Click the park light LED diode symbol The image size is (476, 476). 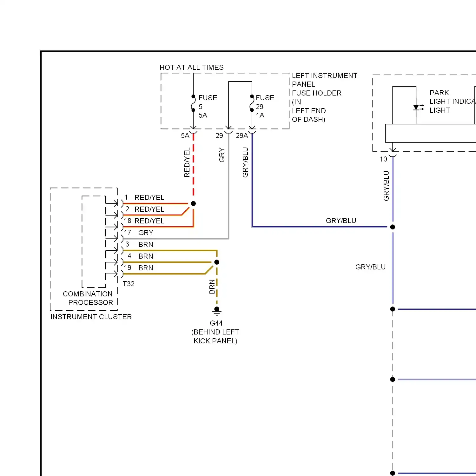pos(419,107)
